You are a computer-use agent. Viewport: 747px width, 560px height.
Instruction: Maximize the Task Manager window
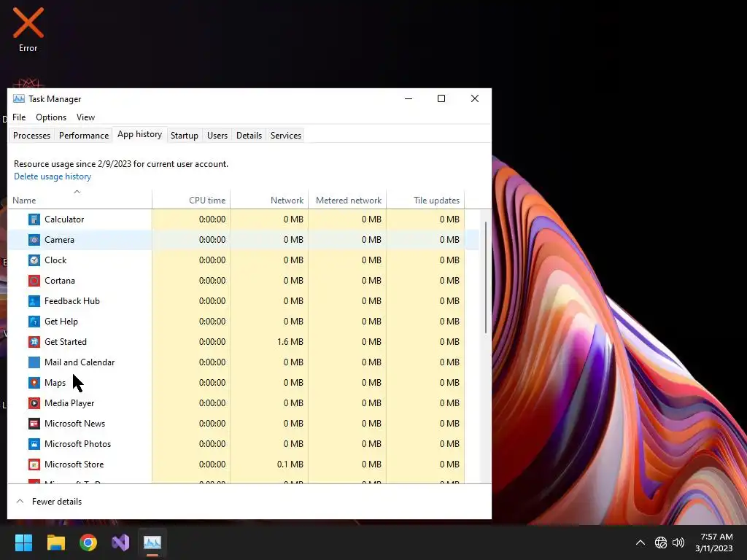tap(441, 98)
